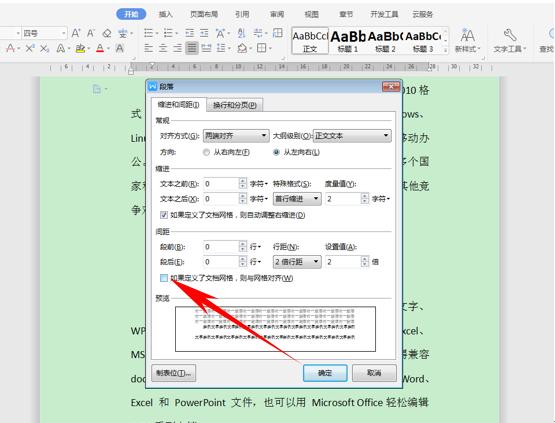The image size is (555, 423).
Task: Apply the 标题 3 style
Action: coord(423,40)
